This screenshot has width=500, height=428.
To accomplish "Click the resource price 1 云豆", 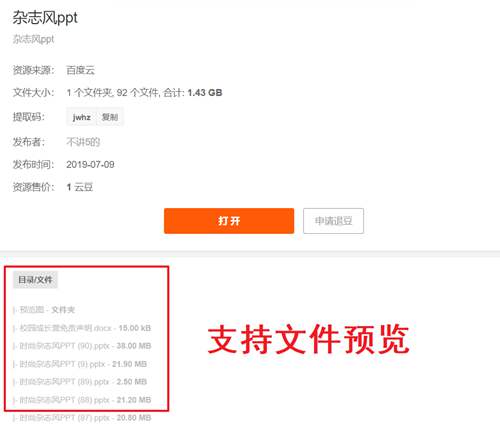I will [79, 187].
